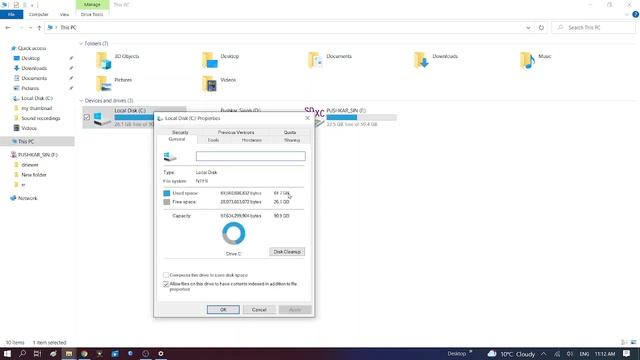Open the Videos folder icon in Folders
This screenshot has height=360, width=640.
[209, 84]
